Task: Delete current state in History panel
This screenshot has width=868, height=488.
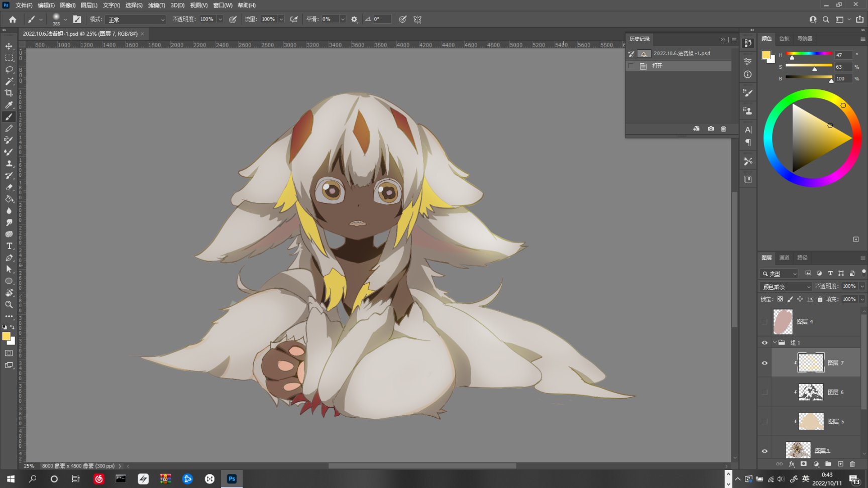Action: 724,129
